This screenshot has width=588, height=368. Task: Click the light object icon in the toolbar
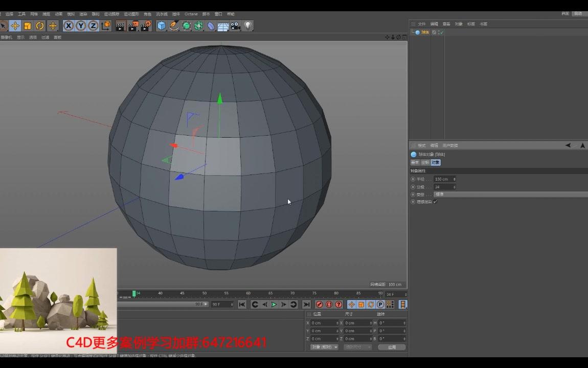(x=248, y=26)
